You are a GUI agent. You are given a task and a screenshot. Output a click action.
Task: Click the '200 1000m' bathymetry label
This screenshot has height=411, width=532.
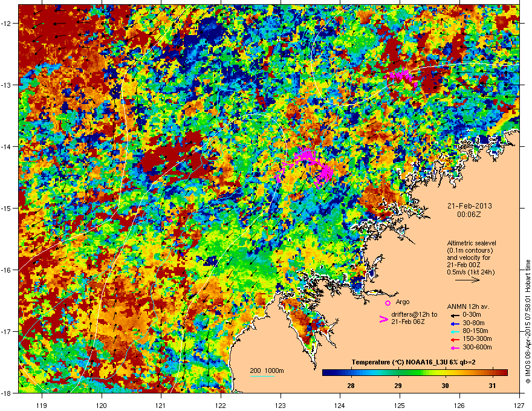267,371
